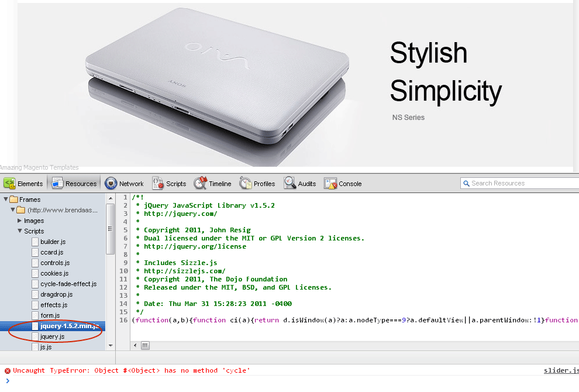The height and width of the screenshot is (392, 579).
Task: Switch to the Network tab
Action: click(x=125, y=184)
